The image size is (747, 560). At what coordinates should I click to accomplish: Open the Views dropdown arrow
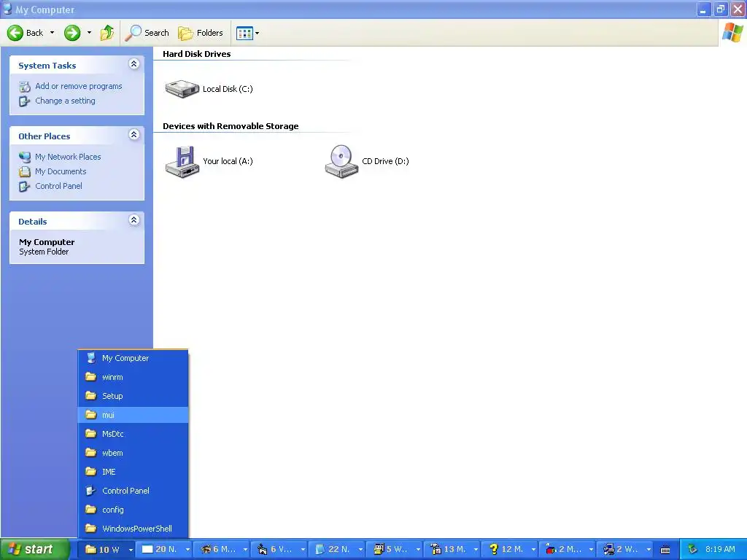[x=258, y=33]
